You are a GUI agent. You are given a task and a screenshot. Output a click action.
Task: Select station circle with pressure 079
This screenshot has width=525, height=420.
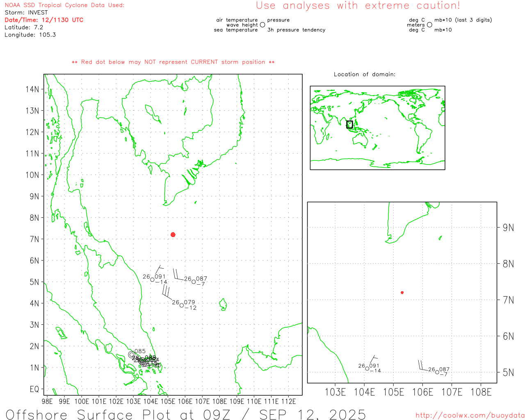click(x=182, y=305)
